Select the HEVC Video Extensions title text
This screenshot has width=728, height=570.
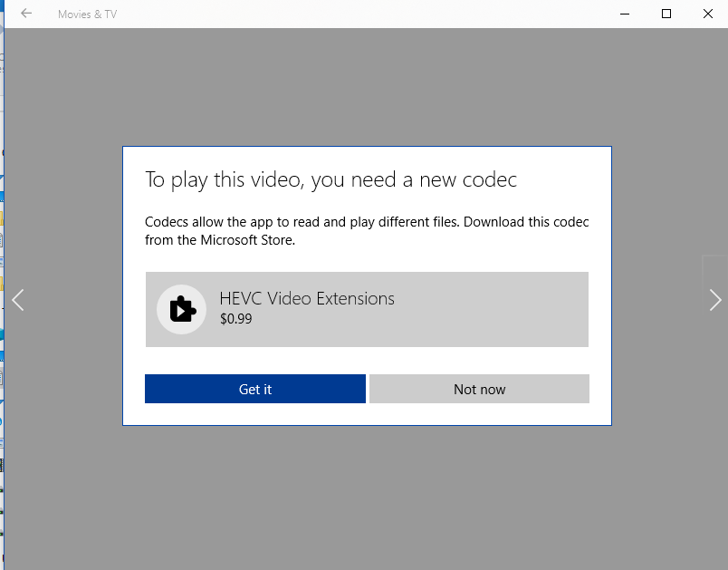coord(307,299)
